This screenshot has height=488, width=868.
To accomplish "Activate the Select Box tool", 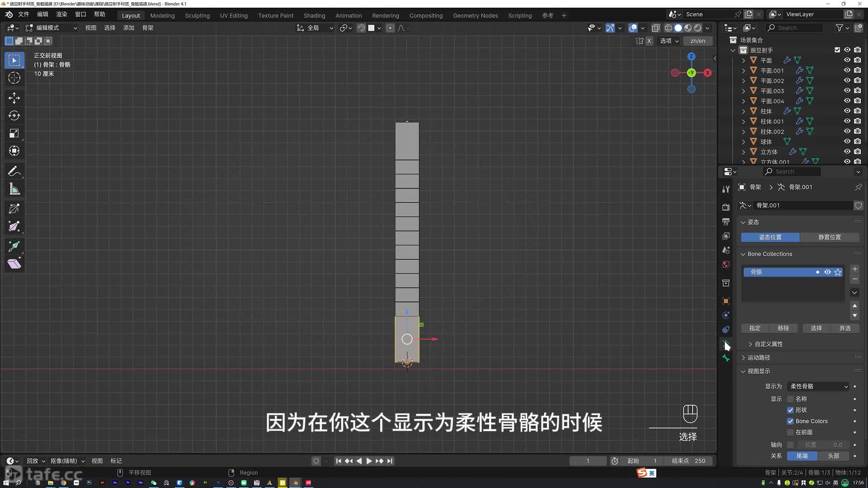I will pyautogui.click(x=14, y=60).
